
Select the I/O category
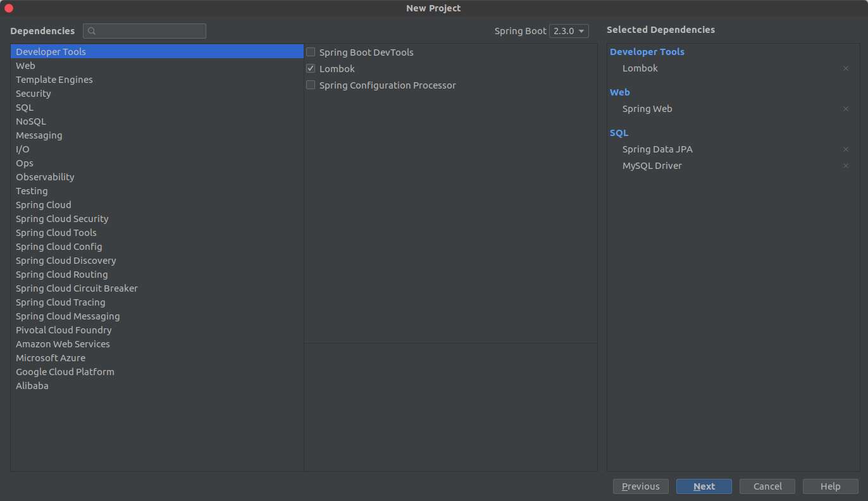[x=157, y=149]
